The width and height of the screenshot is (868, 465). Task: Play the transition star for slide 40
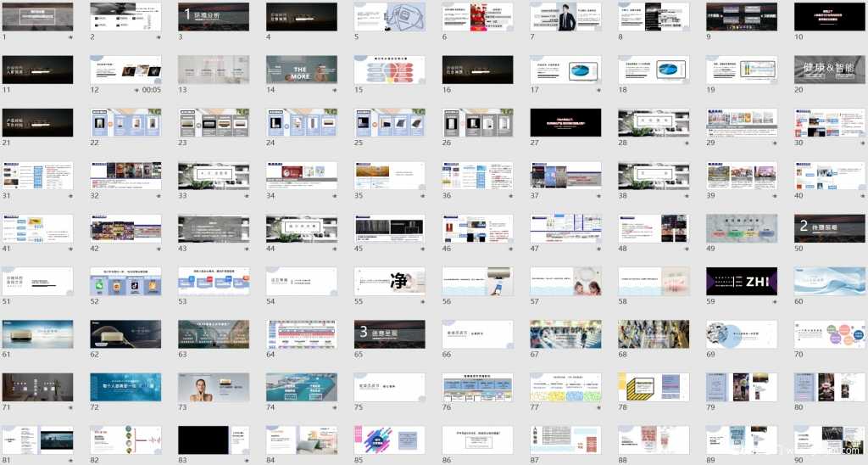click(862, 196)
